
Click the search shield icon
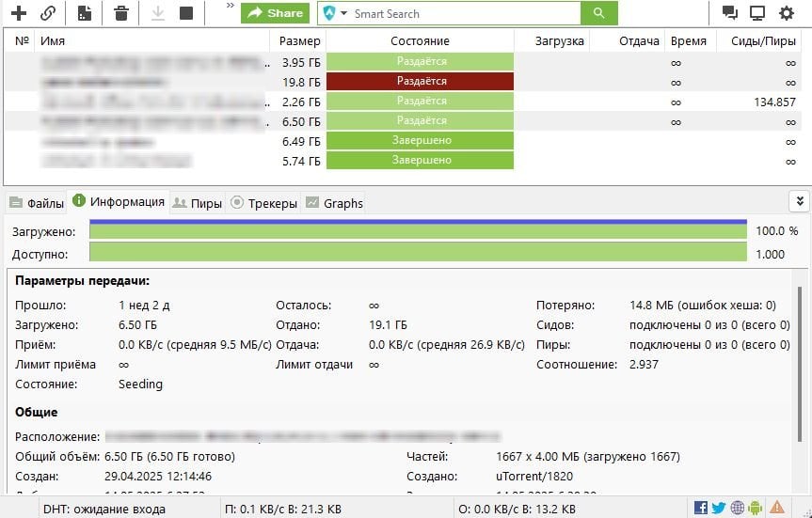(328, 13)
